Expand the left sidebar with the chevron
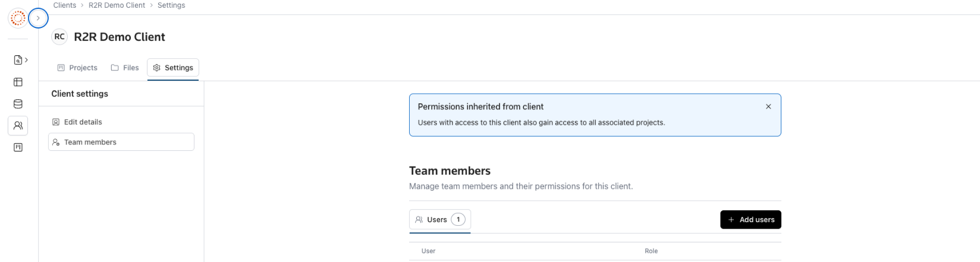The image size is (980, 262). 38,18
